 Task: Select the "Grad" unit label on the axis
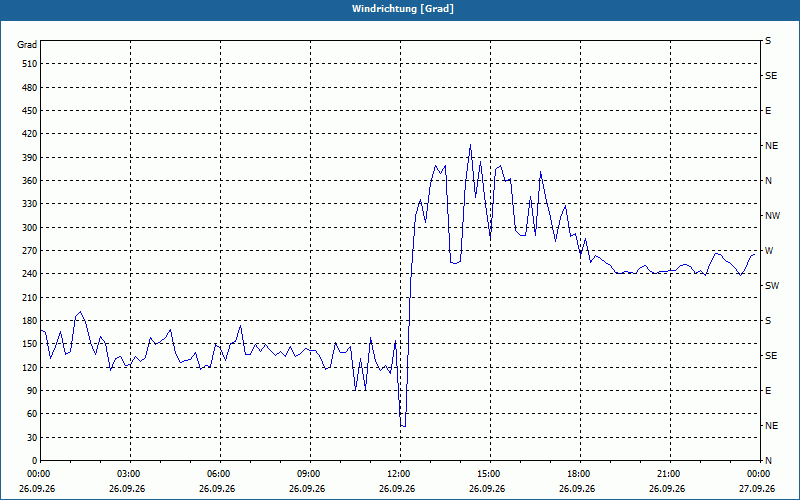tap(27, 45)
